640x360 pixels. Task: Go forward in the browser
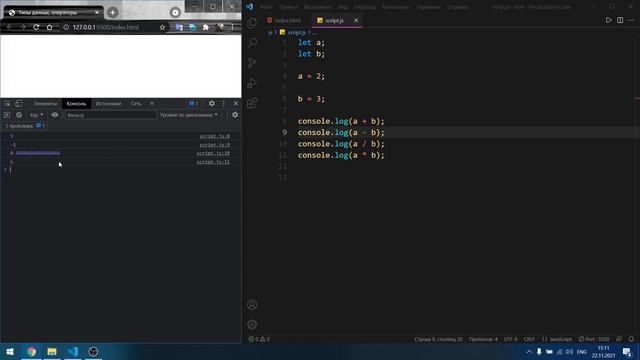pyautogui.click(x=23, y=27)
